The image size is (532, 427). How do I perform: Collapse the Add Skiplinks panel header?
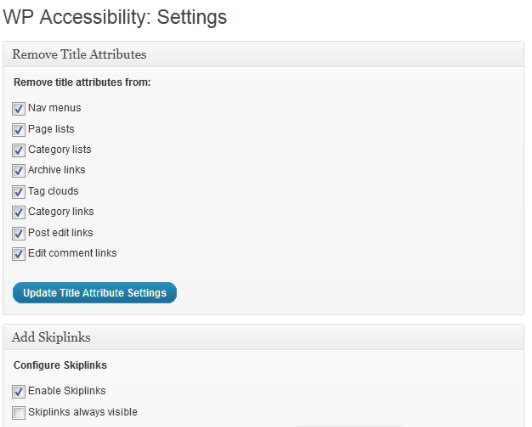pos(264,337)
